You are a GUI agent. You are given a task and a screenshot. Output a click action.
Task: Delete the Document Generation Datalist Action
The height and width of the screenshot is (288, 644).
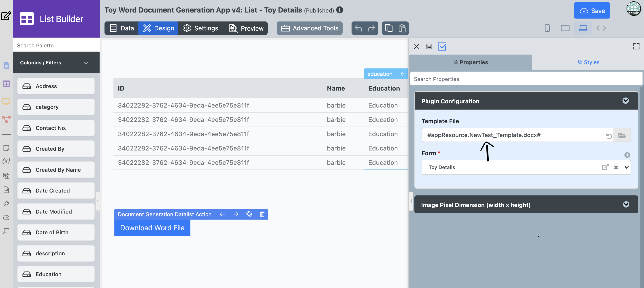262,214
